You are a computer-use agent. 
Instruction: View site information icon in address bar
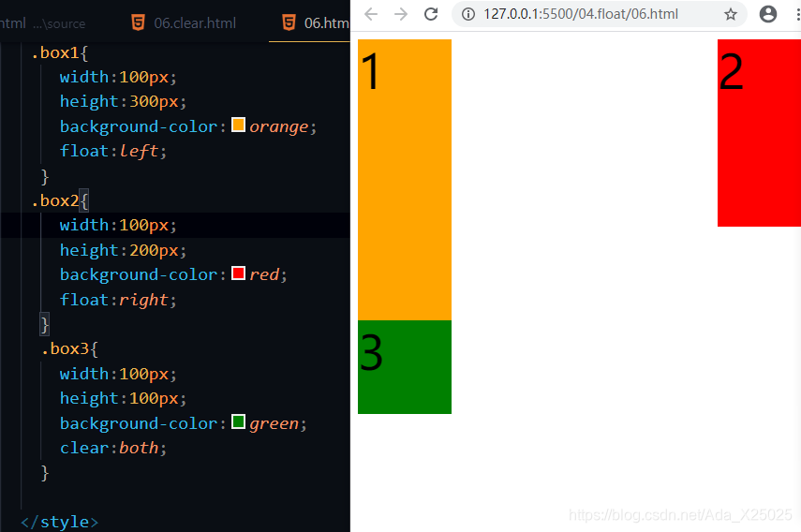[x=467, y=14]
